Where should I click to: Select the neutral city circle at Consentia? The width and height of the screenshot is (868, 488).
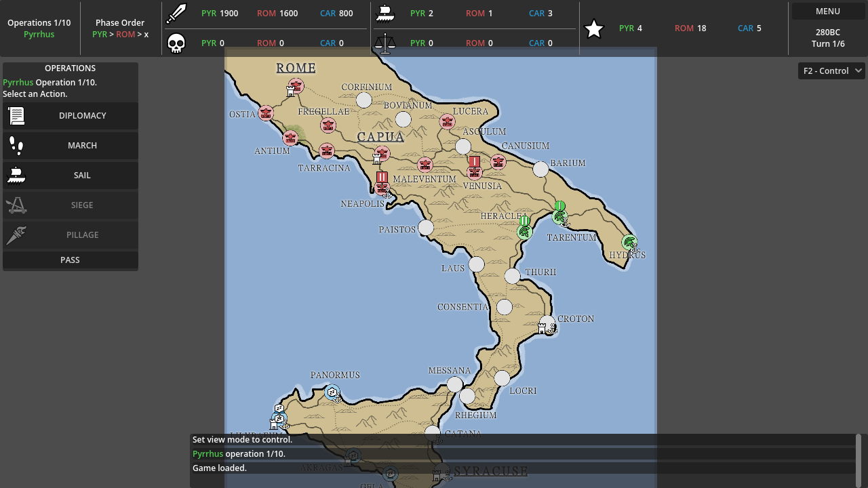coord(505,307)
